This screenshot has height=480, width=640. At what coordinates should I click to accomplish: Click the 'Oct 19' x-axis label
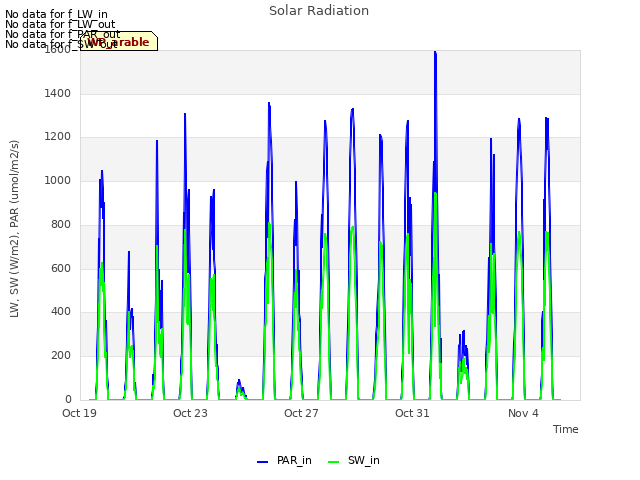coord(79,413)
